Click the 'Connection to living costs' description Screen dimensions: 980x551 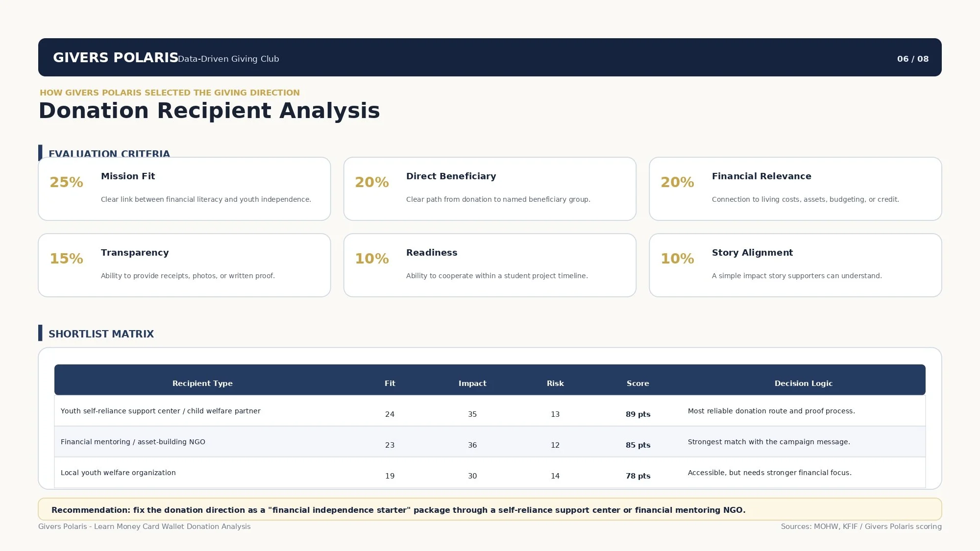(806, 199)
